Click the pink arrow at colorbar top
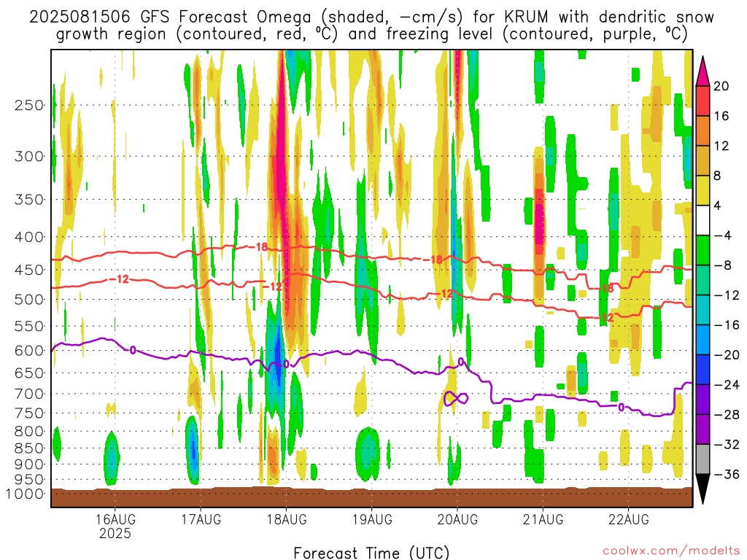Viewport: 747px width, 560px height. (x=703, y=71)
